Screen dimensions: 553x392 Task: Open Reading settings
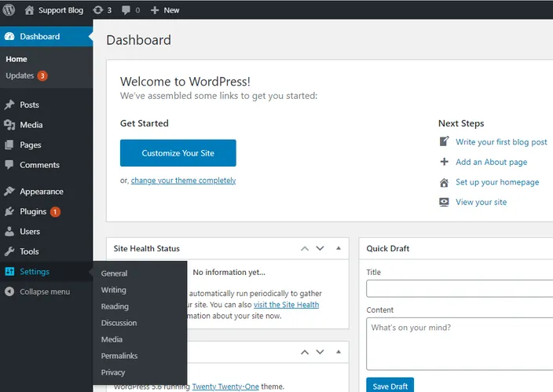click(115, 306)
